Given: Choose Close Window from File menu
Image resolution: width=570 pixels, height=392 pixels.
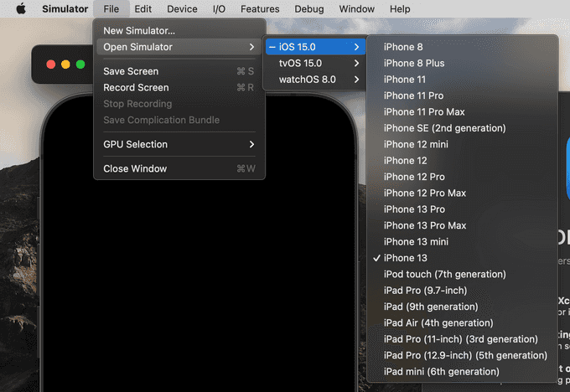Looking at the screenshot, I should point(179,168).
